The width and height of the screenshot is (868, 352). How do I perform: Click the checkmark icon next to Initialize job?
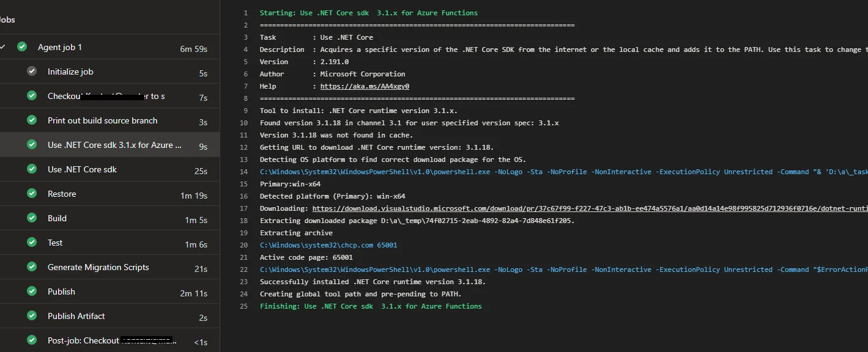pos(31,71)
